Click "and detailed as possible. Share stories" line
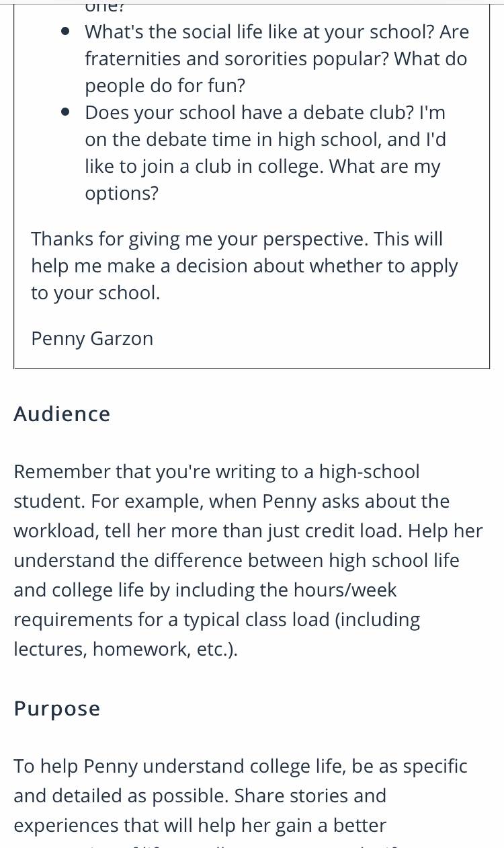The height and width of the screenshot is (848, 504). click(200, 796)
